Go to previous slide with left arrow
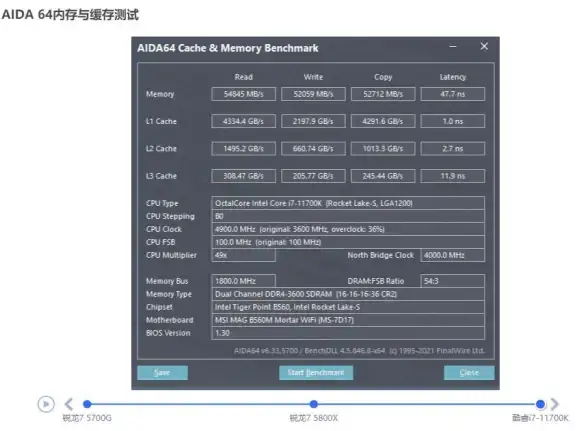 coord(69,404)
